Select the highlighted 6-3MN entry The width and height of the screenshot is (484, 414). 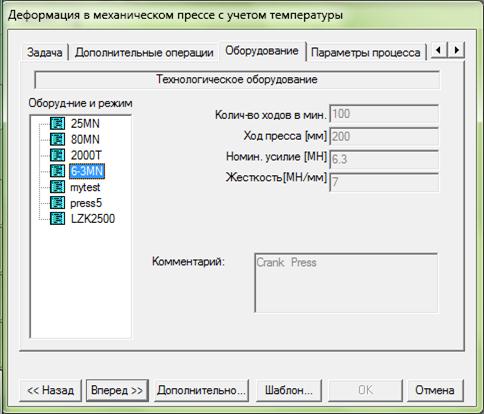(87, 171)
